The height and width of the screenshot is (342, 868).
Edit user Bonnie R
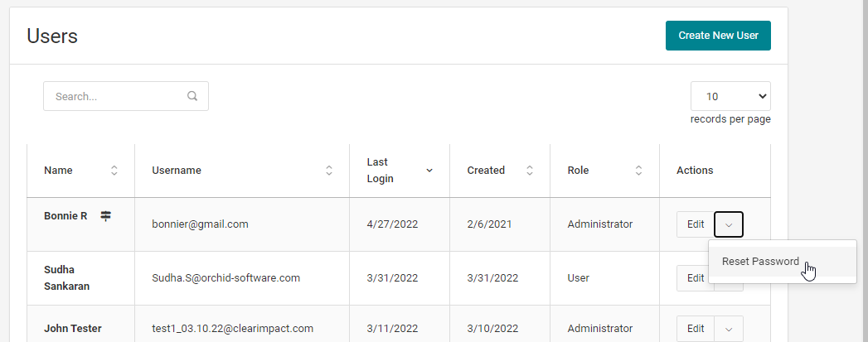695,224
